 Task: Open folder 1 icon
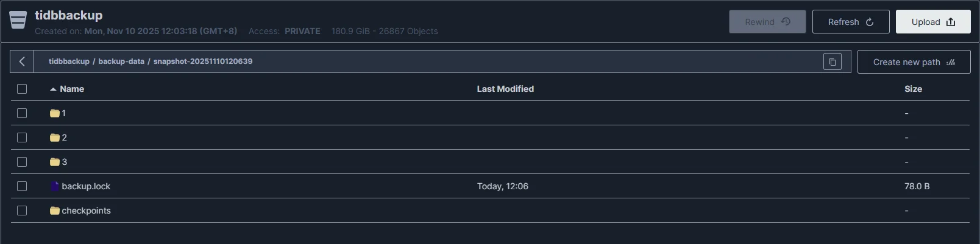pos(55,113)
